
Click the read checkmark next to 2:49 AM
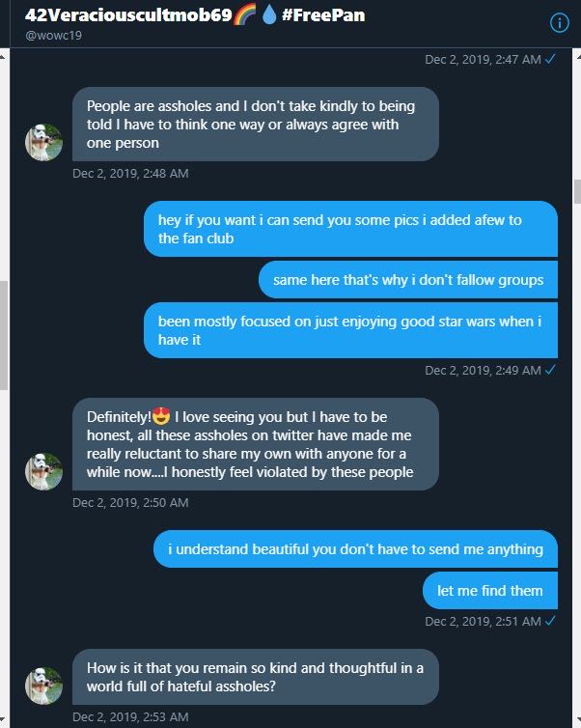tap(550, 370)
